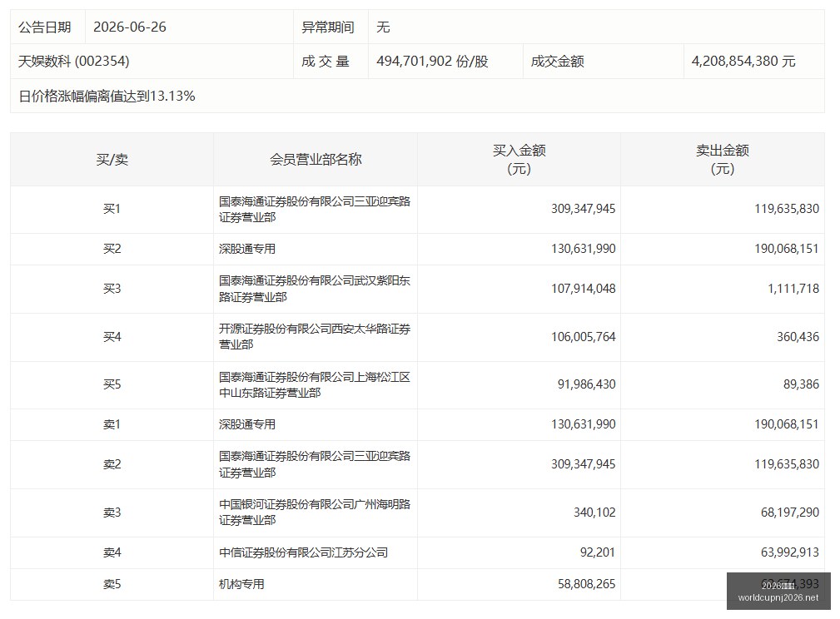This screenshot has height=619, width=840.
Task: Select sell amount 119,635,830 in 卖2 row
Action: point(787,464)
